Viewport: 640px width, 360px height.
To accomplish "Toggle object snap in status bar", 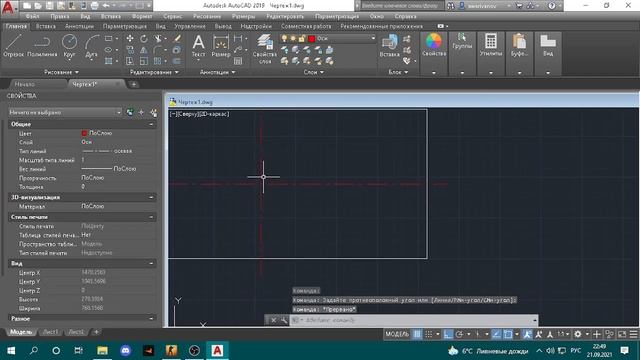I will tap(508, 334).
